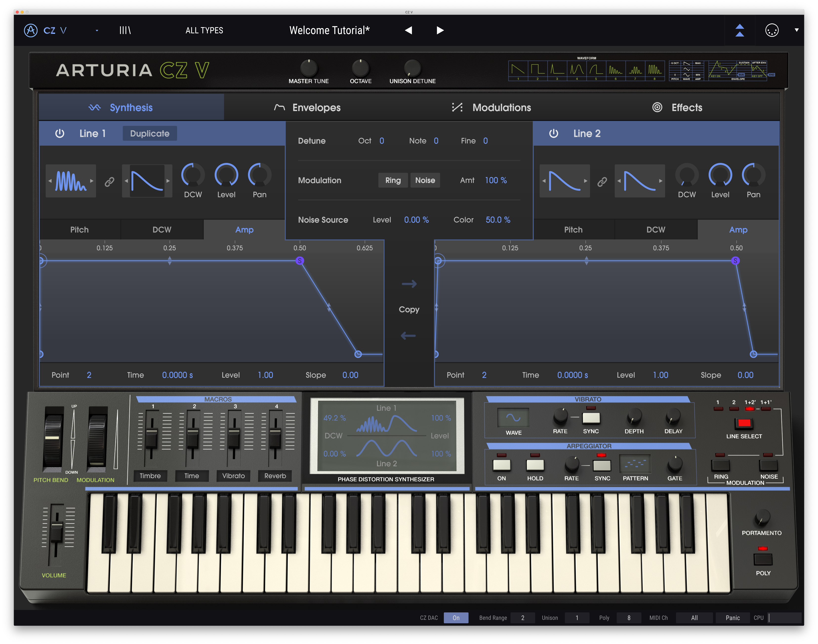This screenshot has width=818, height=644.
Task: Click the Panic button
Action: point(732,618)
